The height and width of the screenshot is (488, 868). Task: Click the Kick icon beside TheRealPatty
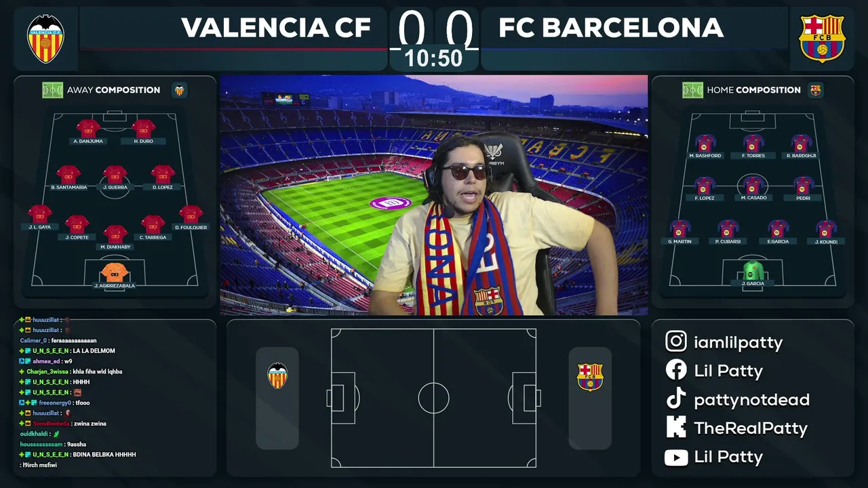tap(676, 428)
